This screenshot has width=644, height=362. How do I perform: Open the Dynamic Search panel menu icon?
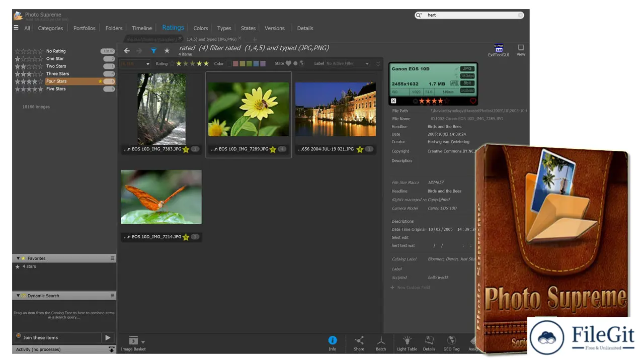(x=112, y=296)
